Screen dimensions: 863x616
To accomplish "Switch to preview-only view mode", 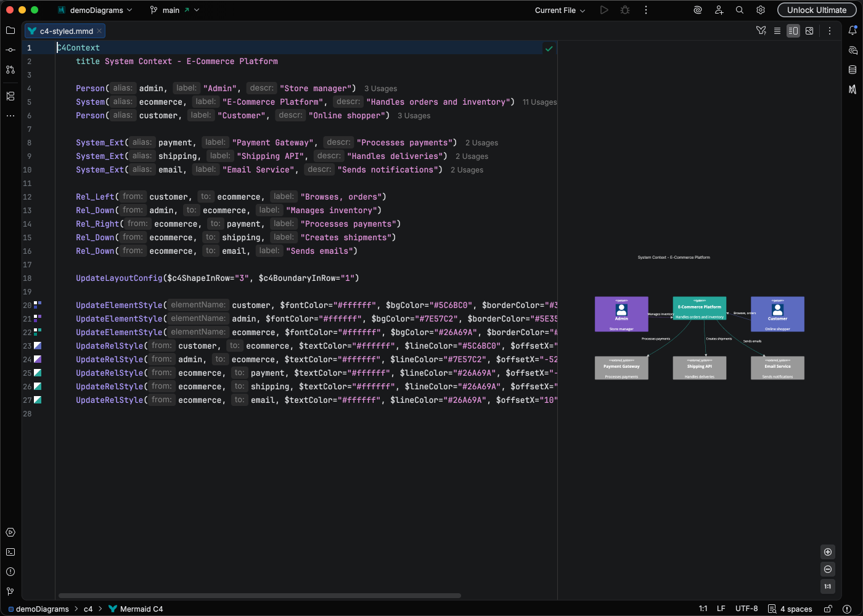I will [x=809, y=31].
